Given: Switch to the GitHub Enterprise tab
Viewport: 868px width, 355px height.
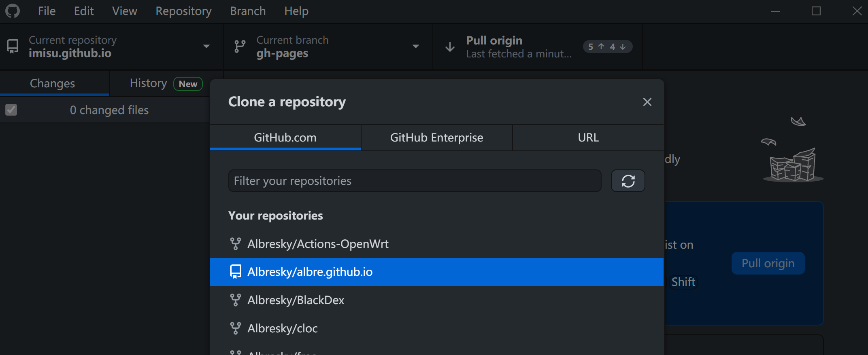Looking at the screenshot, I should (436, 137).
